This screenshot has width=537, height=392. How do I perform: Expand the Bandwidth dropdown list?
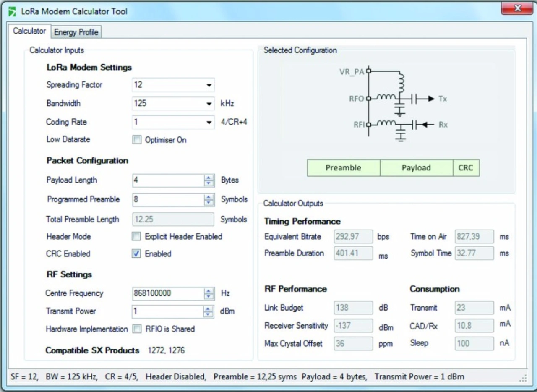(x=209, y=104)
